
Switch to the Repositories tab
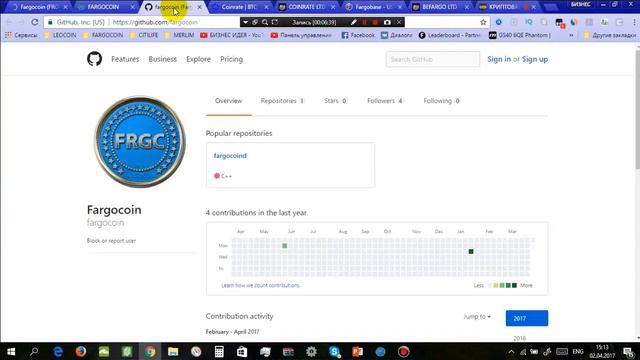click(282, 101)
